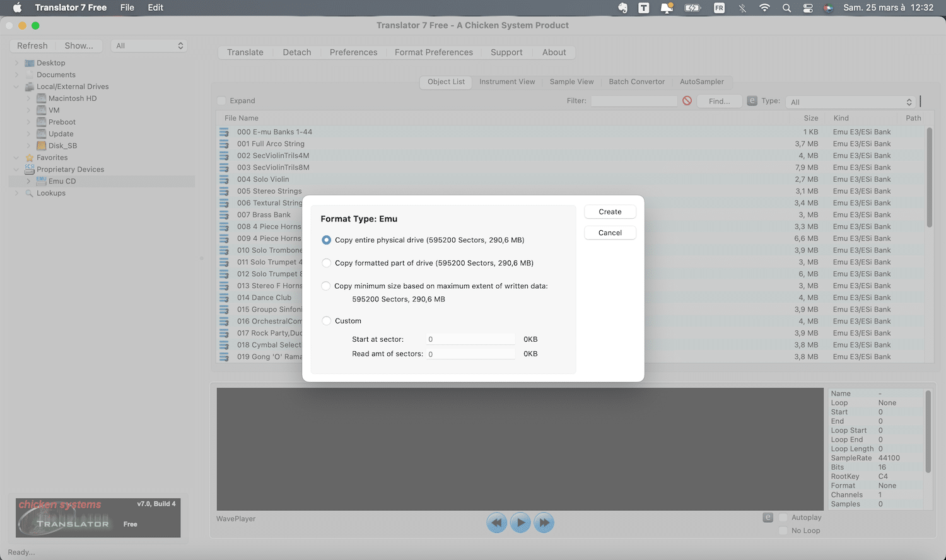946x560 pixels.
Task: Select Copy minimum size option
Action: (x=326, y=286)
